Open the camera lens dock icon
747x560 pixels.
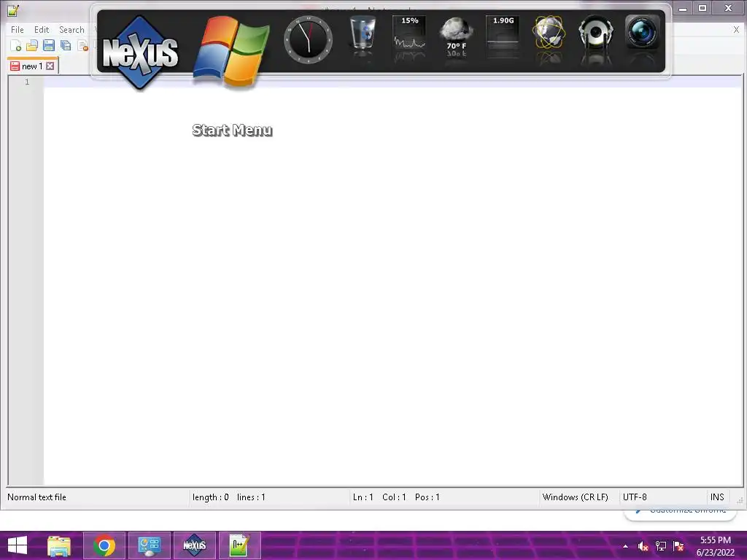pyautogui.click(x=642, y=32)
